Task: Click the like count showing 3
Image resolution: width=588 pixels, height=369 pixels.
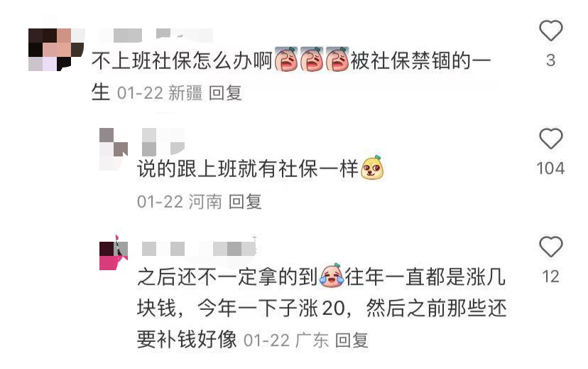Action: pyautogui.click(x=550, y=60)
